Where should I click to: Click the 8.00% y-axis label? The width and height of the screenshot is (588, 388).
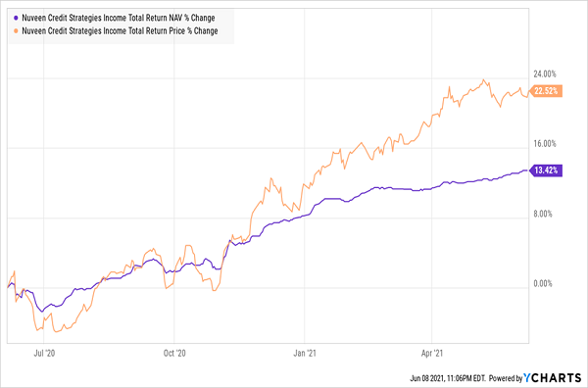pyautogui.click(x=543, y=214)
